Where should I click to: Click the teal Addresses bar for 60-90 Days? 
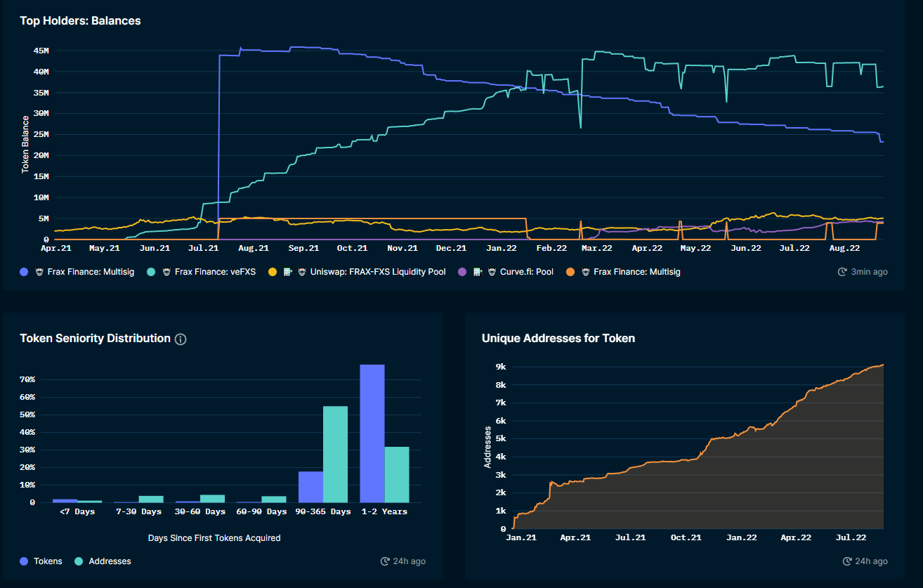[274, 499]
